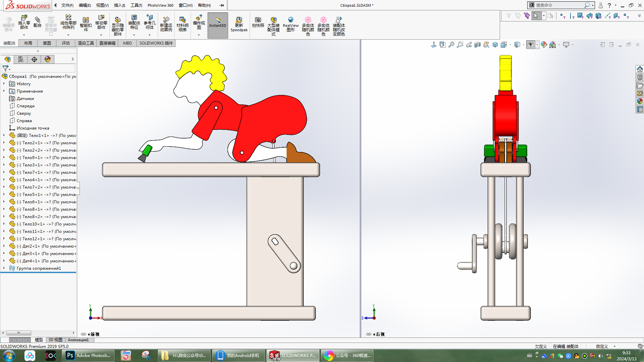The width and height of the screenshot is (644, 362).
Task: Open the 3D 视图 bottom tab
Action: 55,340
